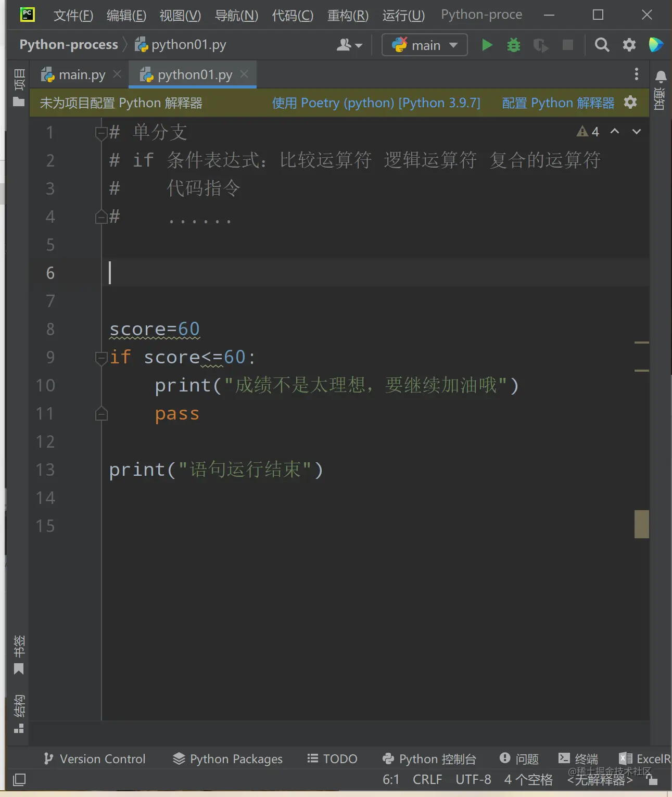Toggle fold end marker at line 4
This screenshot has height=797, width=672.
pos(102,217)
